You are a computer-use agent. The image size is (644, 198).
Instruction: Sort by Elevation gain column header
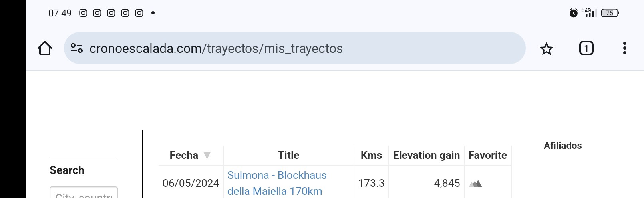[x=426, y=155]
